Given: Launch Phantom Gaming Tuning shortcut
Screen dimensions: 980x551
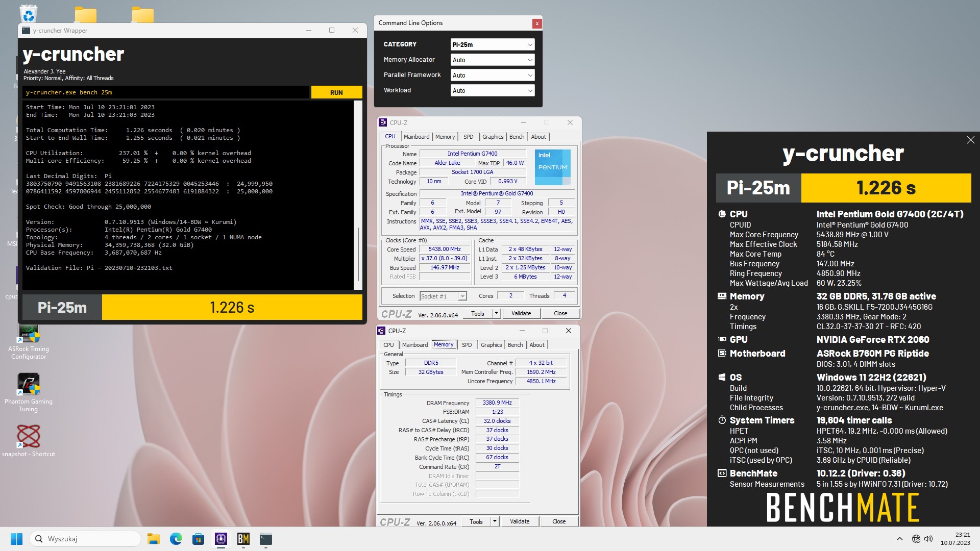Looking at the screenshot, I should click(x=29, y=392).
